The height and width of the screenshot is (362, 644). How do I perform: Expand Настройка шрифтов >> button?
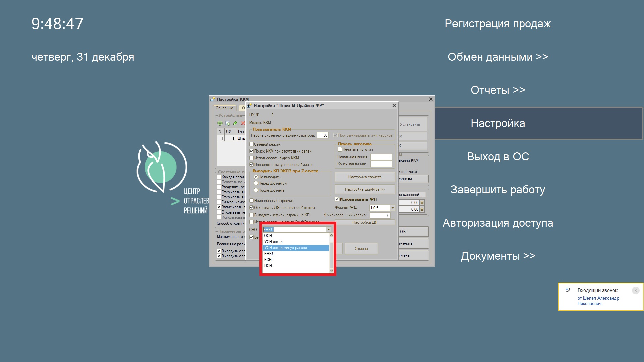[x=365, y=189]
